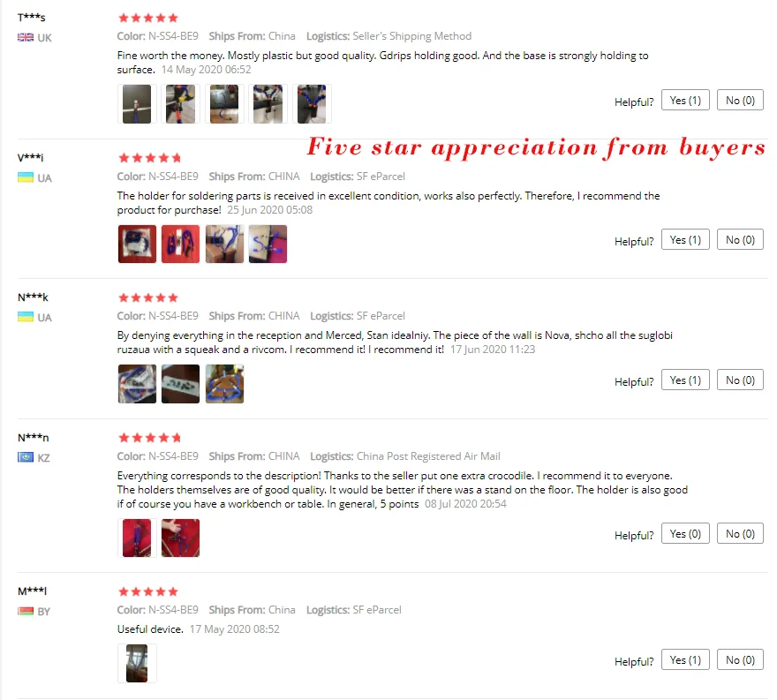Open third photo in N***k's review
The height and width of the screenshot is (700, 777).
tap(224, 384)
